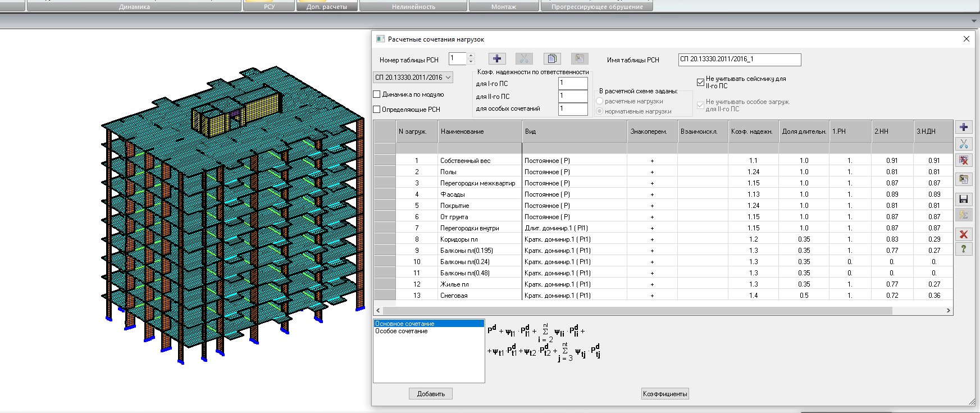
Task: Click the для I-го ПС coefficient field
Action: pos(573,83)
